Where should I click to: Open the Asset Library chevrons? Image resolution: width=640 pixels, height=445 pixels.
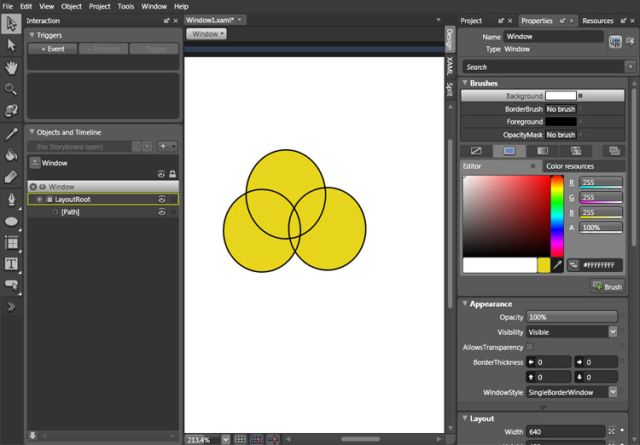11,307
